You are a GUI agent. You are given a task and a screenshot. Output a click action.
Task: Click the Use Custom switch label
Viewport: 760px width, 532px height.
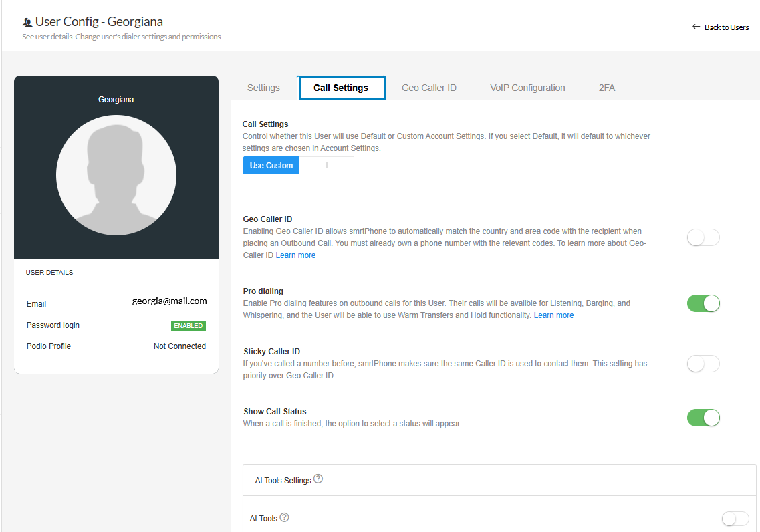pyautogui.click(x=271, y=166)
